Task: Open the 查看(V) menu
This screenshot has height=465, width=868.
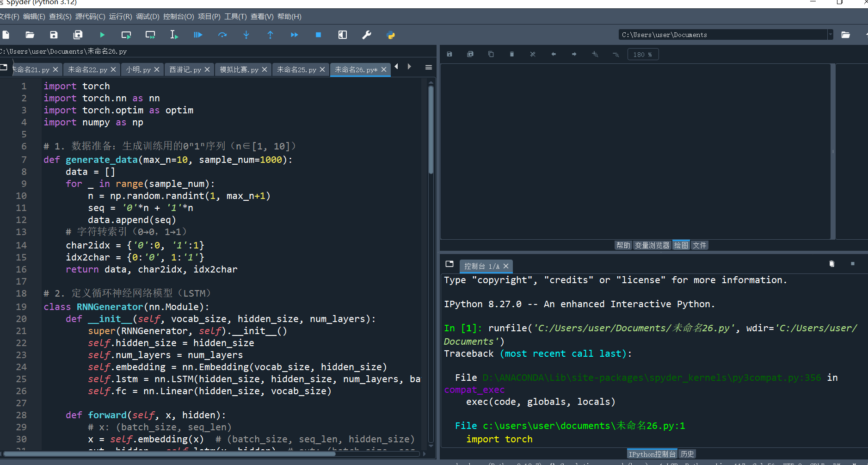Action: pyautogui.click(x=262, y=17)
